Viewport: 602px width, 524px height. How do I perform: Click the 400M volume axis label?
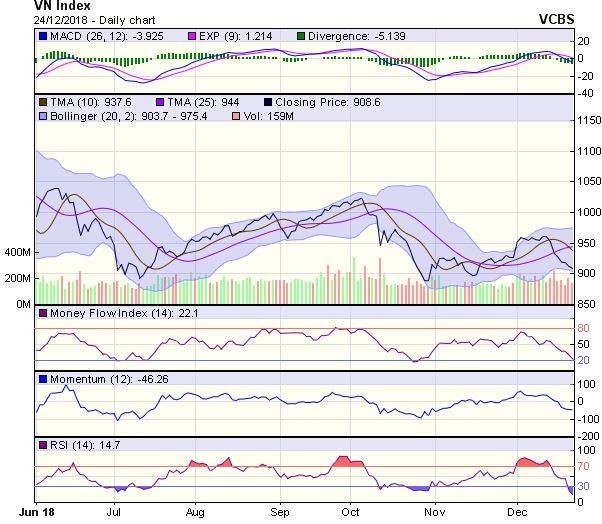tap(17, 252)
